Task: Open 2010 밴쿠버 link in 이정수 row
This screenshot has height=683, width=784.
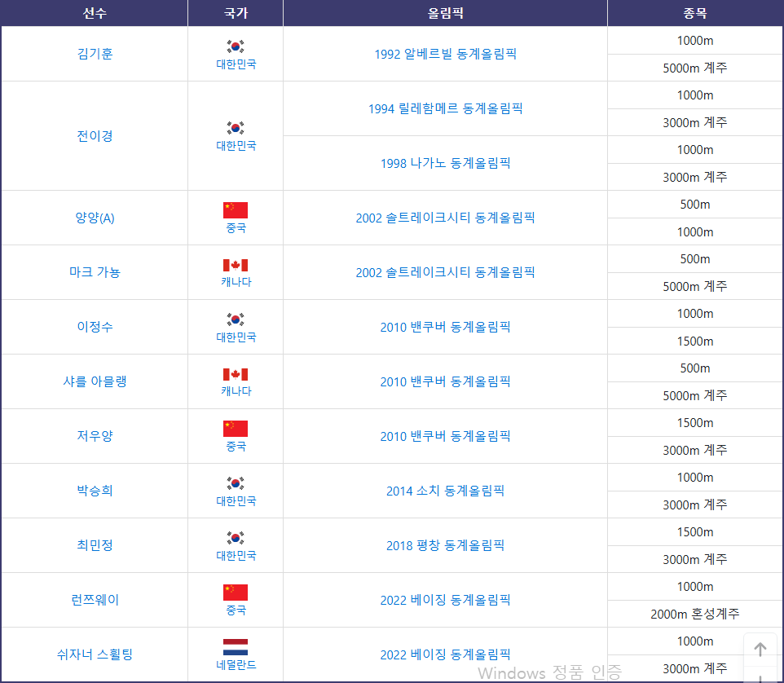Action: coord(446,327)
